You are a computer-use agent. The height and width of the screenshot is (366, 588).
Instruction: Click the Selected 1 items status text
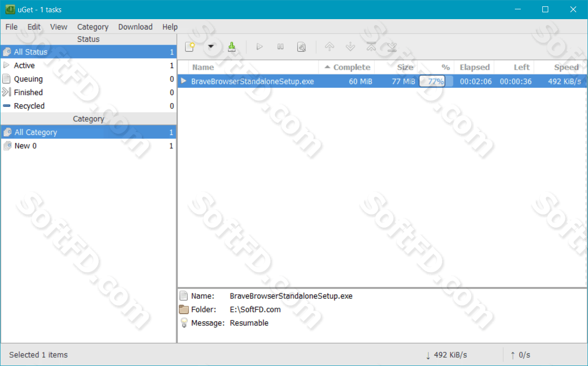coord(38,355)
